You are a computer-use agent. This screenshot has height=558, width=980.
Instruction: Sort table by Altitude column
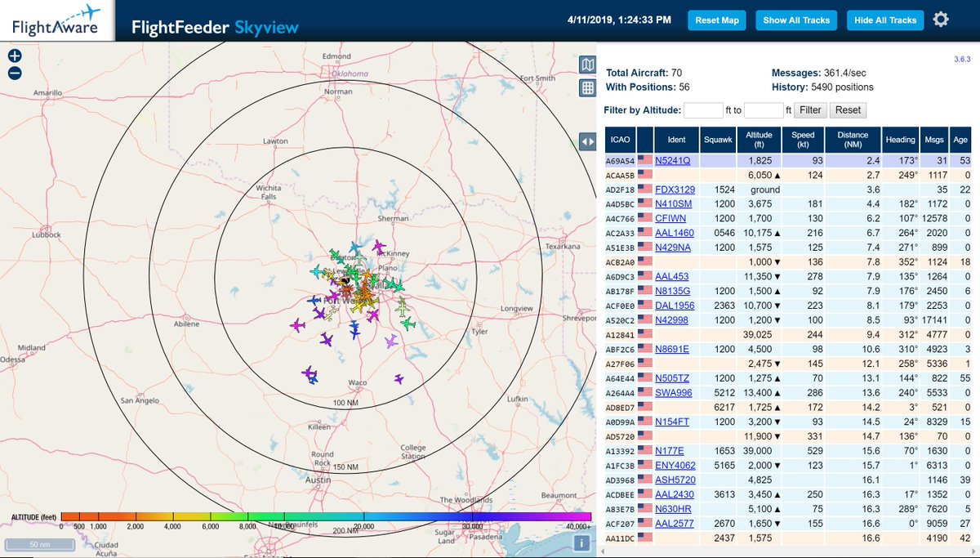coord(759,140)
